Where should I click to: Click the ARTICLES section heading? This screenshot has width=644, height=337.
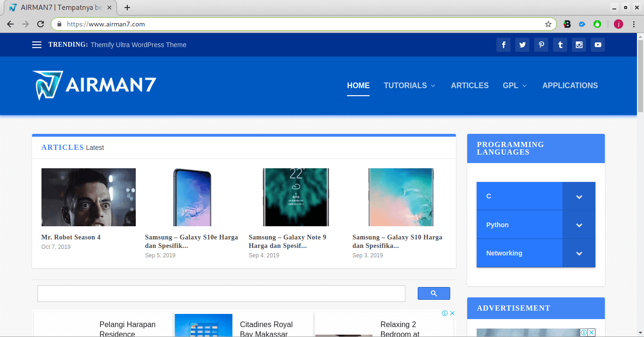tap(63, 148)
